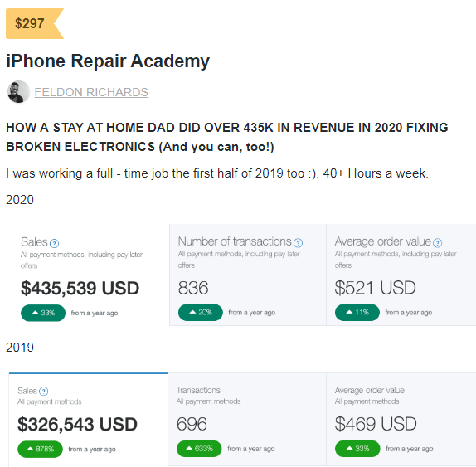
Task: Open the Feldon Richards author link
Action: click(x=91, y=92)
